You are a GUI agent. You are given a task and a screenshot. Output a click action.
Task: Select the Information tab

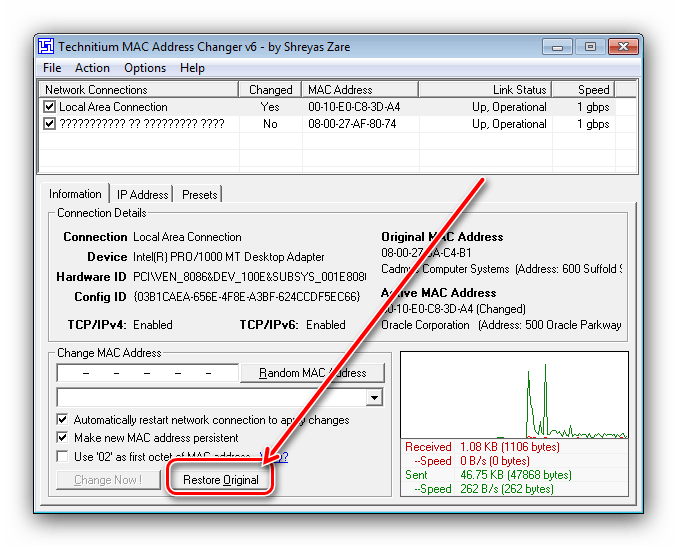(x=75, y=194)
